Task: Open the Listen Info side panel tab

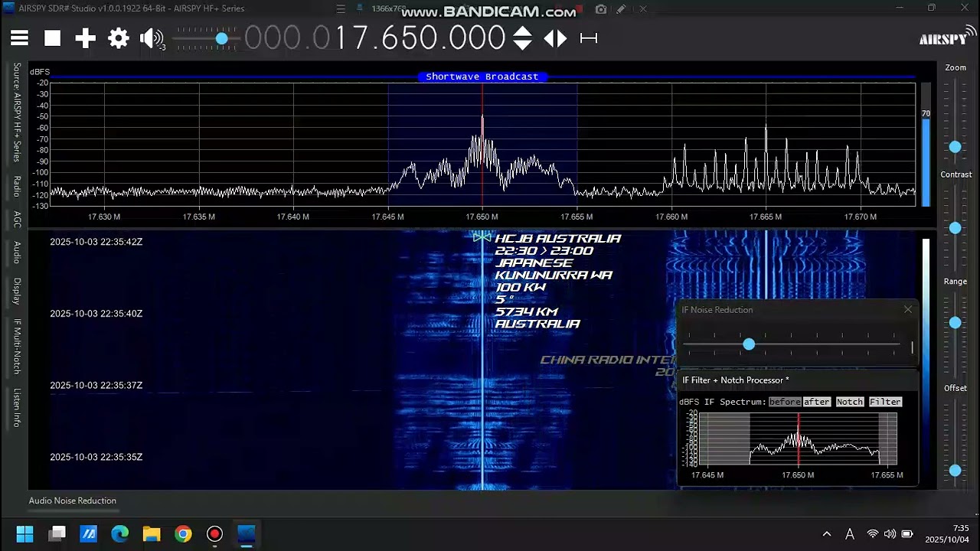Action: (17, 407)
